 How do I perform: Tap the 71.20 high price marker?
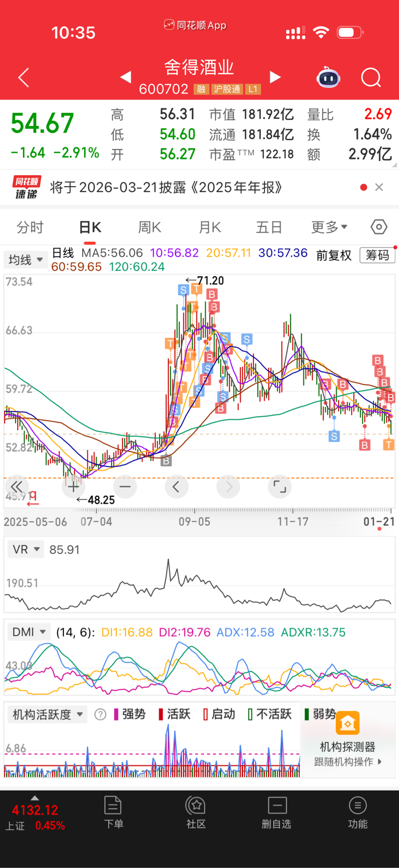point(205,281)
